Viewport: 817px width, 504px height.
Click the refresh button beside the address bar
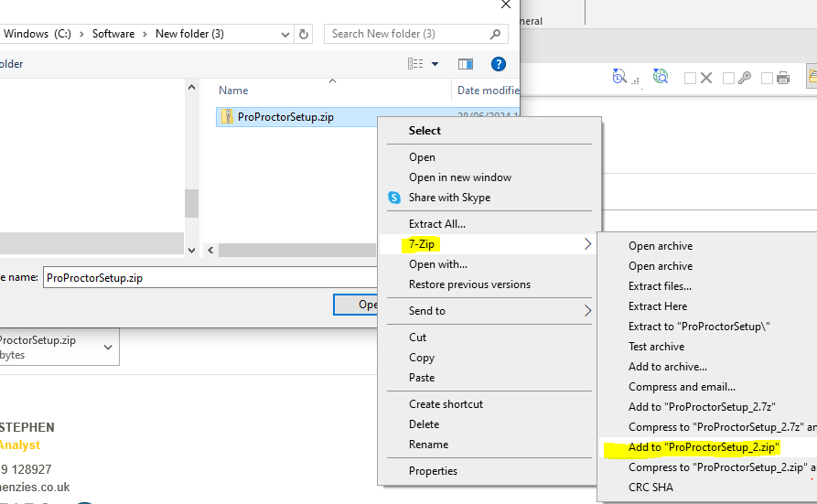(x=305, y=34)
